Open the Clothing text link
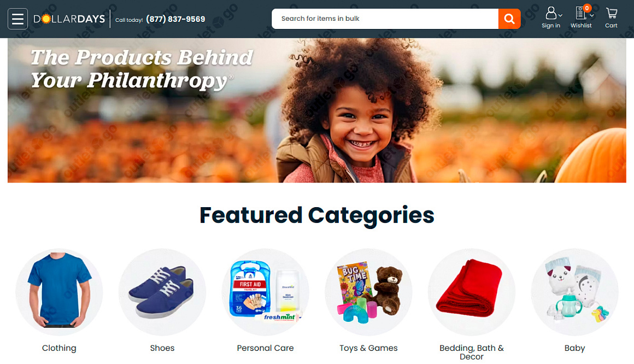 [x=59, y=348]
